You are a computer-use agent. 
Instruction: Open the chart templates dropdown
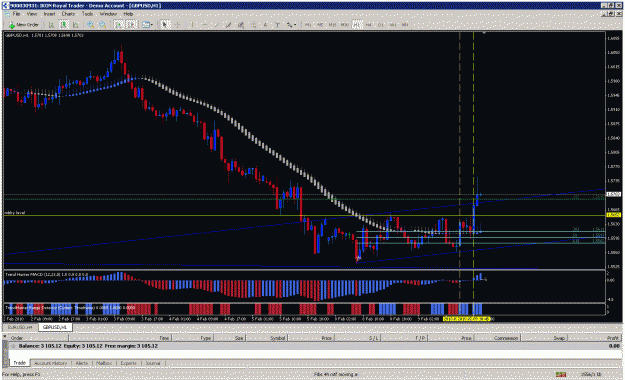(147, 25)
